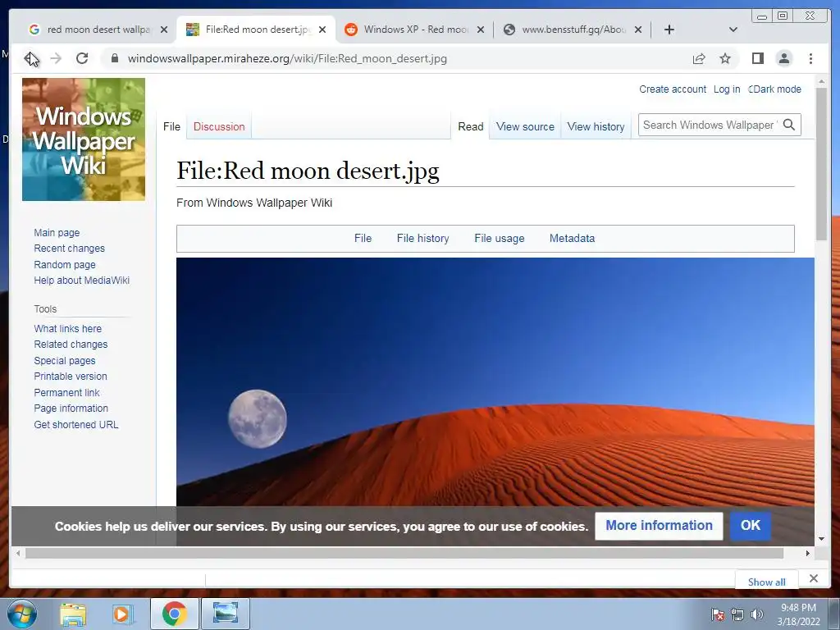Click the Windows Wallpaper Wiki logo
The width and height of the screenshot is (840, 630).
tap(84, 139)
